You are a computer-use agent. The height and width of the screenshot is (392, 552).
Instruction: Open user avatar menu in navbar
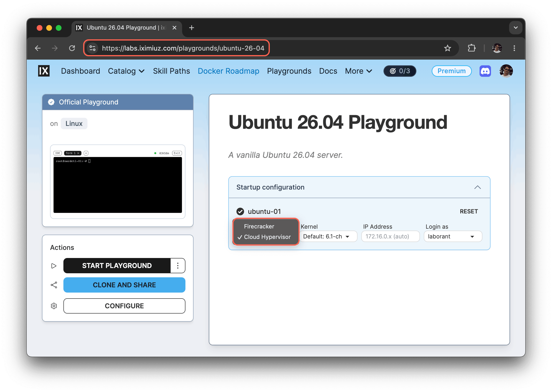[506, 71]
